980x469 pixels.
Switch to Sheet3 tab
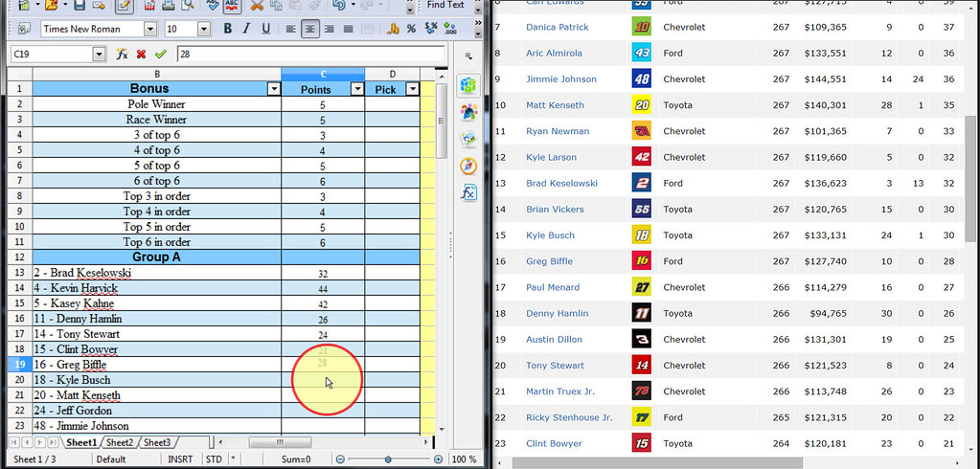(x=157, y=442)
